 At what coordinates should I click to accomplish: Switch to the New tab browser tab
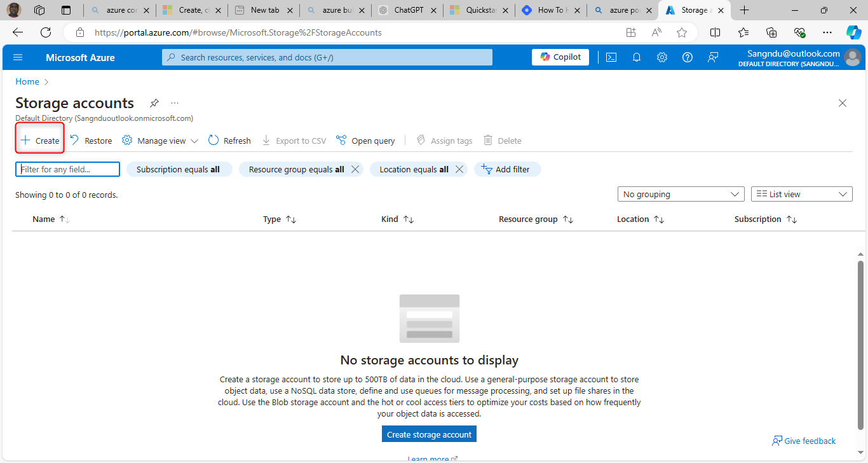click(x=263, y=10)
